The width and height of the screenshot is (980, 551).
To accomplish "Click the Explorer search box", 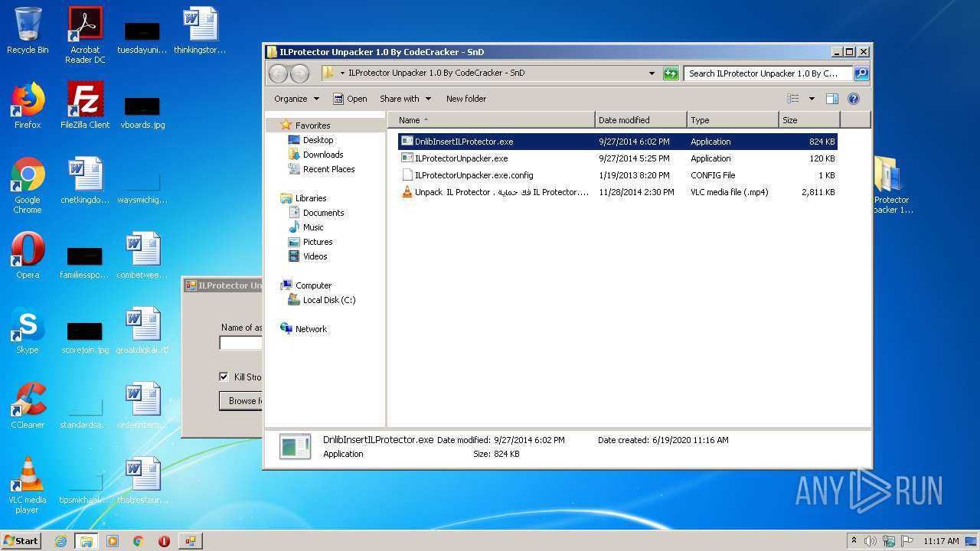I will coord(768,73).
